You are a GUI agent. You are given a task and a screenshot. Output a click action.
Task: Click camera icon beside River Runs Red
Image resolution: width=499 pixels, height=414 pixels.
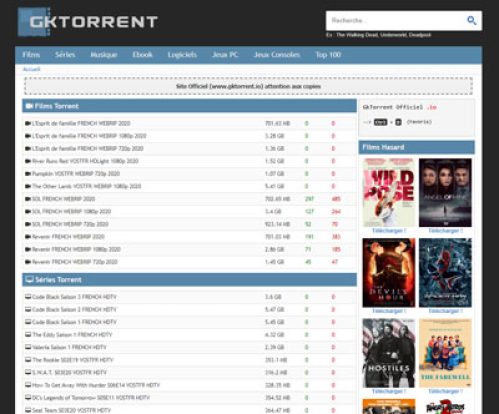(28, 161)
